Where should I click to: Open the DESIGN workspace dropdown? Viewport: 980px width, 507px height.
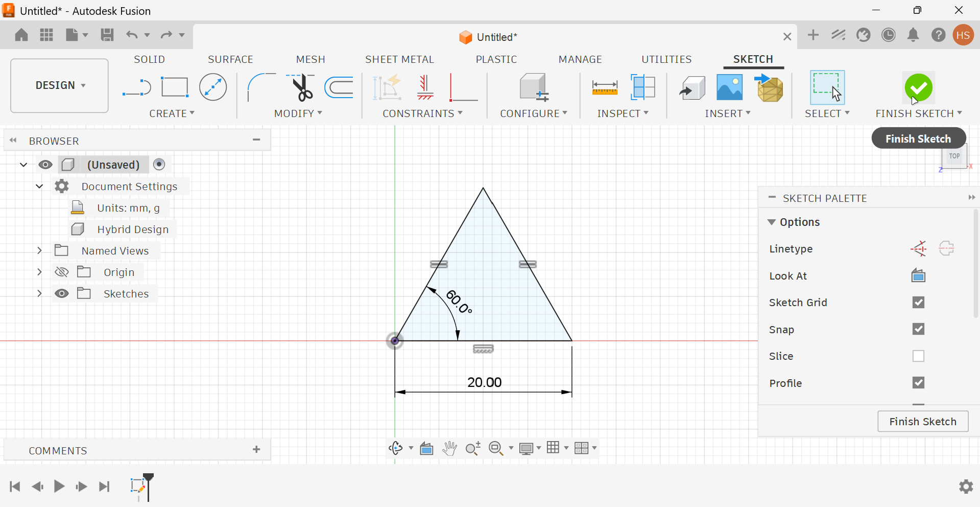[60, 85]
